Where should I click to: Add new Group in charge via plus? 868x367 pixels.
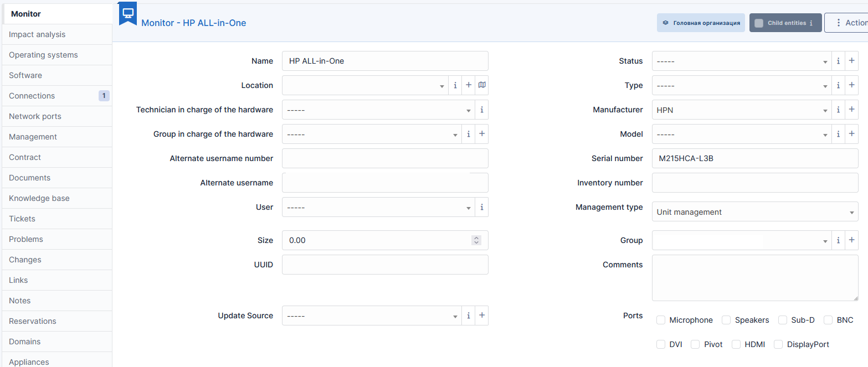pos(482,134)
